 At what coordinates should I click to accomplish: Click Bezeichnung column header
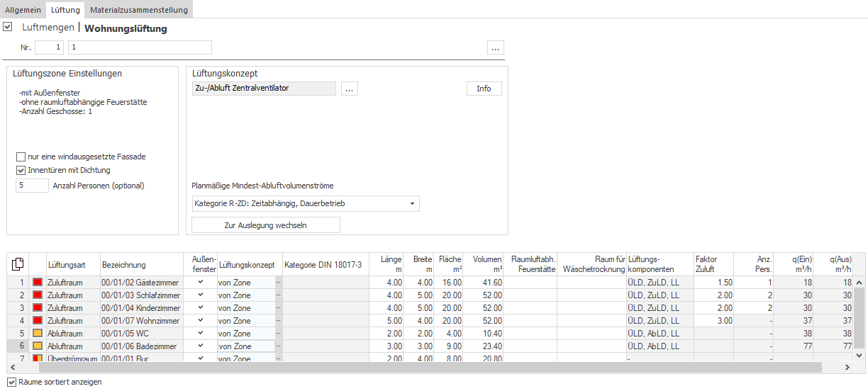[141, 264]
